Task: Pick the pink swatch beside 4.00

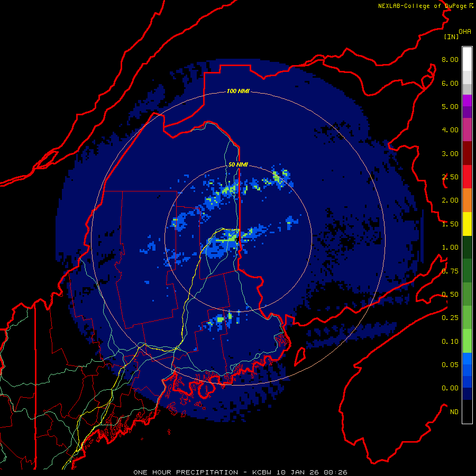Action: tap(467, 130)
